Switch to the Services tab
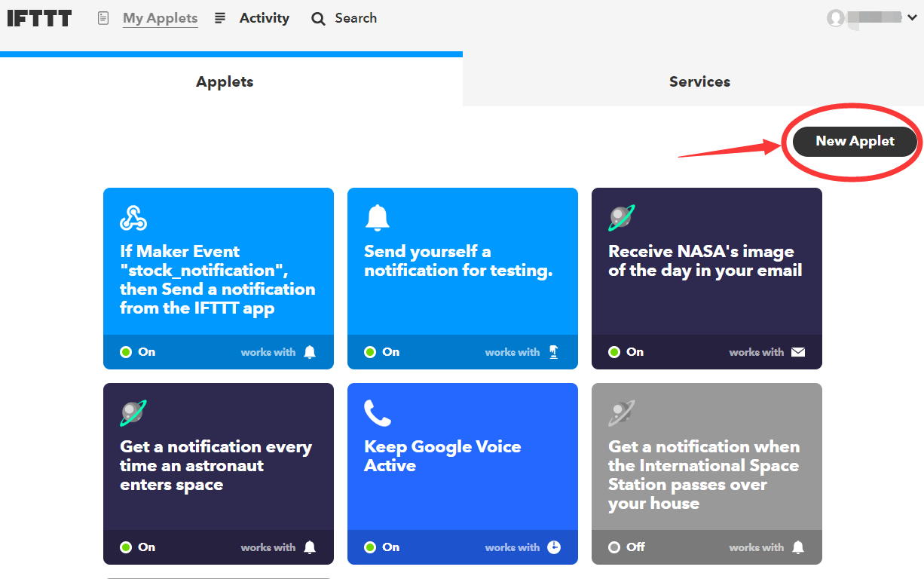 (699, 81)
